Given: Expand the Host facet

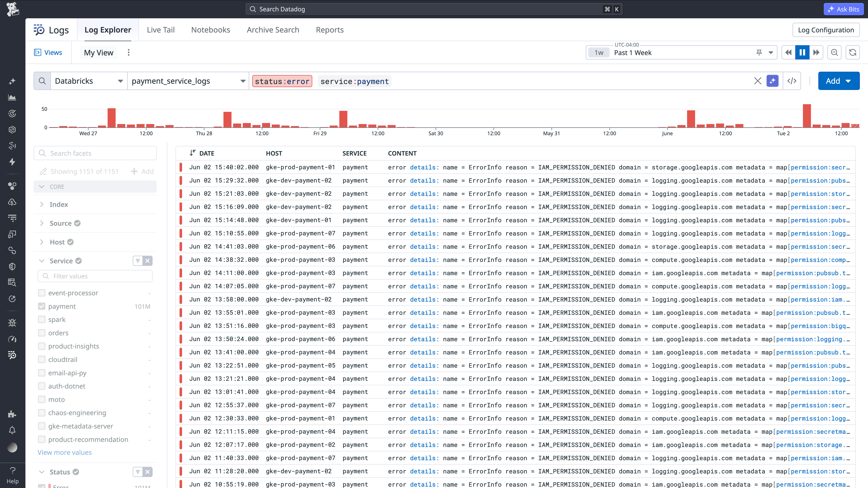Looking at the screenshot, I should pos(42,242).
